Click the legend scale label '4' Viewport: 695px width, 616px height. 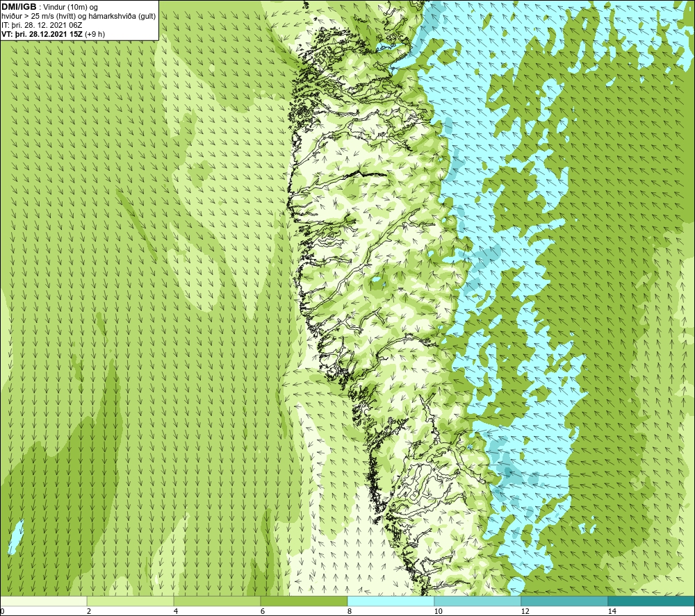point(176,612)
